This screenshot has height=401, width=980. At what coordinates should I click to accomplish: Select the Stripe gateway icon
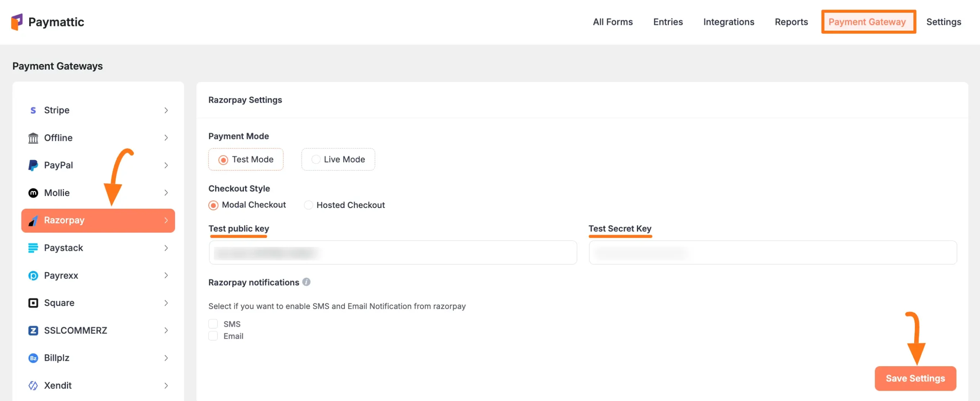click(x=33, y=110)
